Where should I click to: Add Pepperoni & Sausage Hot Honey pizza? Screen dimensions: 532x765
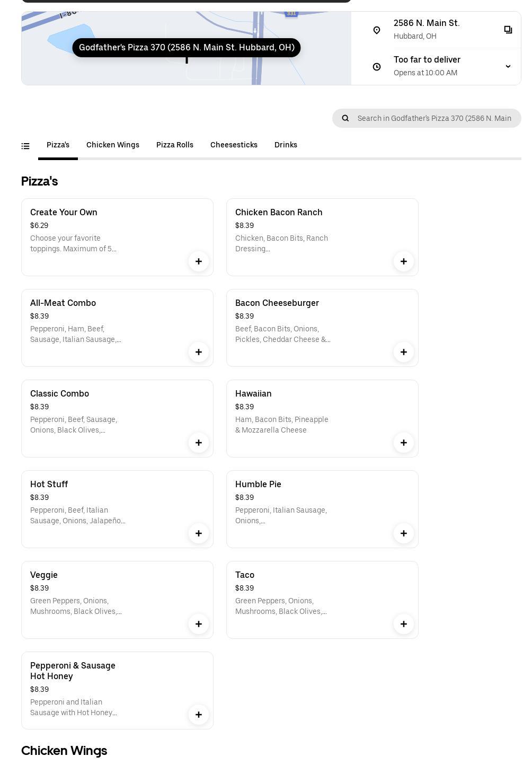pyautogui.click(x=199, y=715)
